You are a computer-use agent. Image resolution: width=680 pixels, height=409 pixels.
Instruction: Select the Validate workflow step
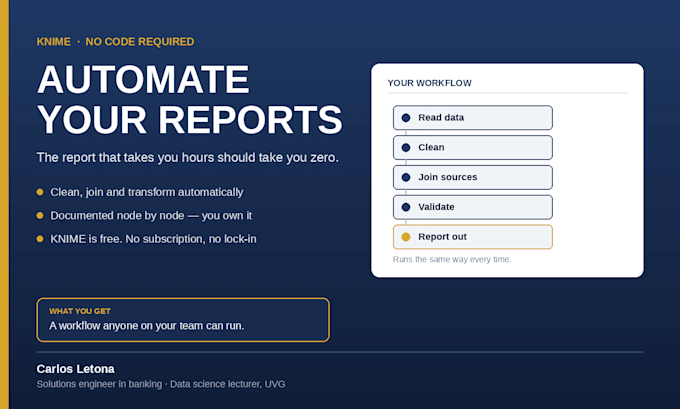point(473,207)
